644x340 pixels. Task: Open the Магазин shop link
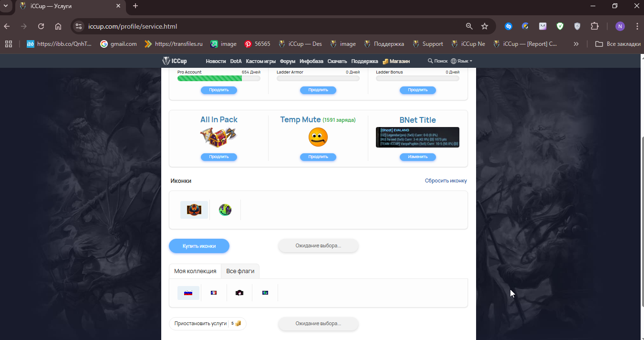point(396,61)
